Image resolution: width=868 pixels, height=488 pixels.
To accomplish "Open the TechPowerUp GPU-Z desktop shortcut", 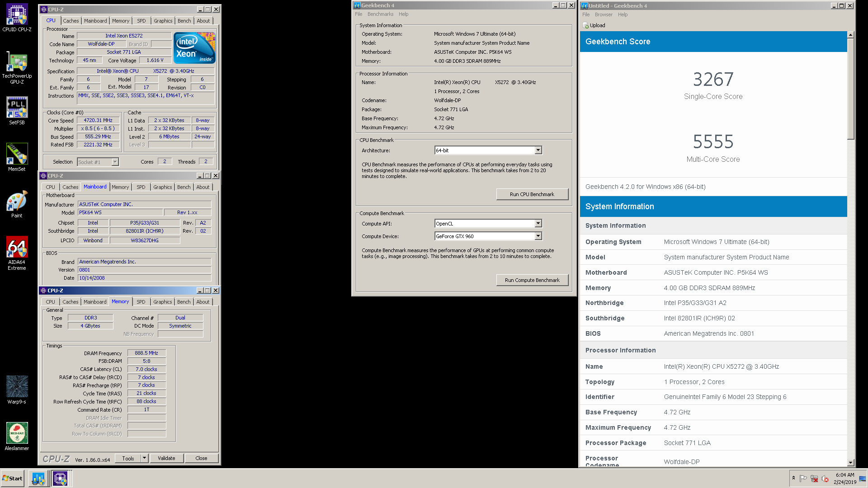I will point(17,68).
